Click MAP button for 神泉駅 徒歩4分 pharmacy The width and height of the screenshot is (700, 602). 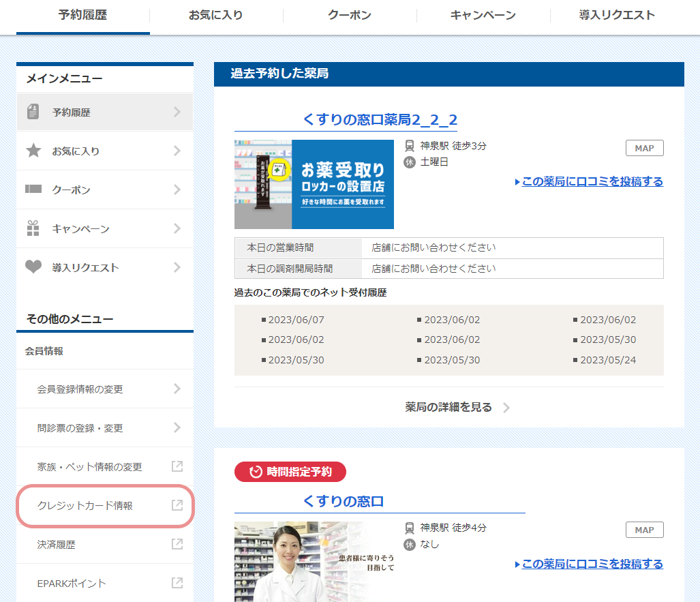(644, 530)
